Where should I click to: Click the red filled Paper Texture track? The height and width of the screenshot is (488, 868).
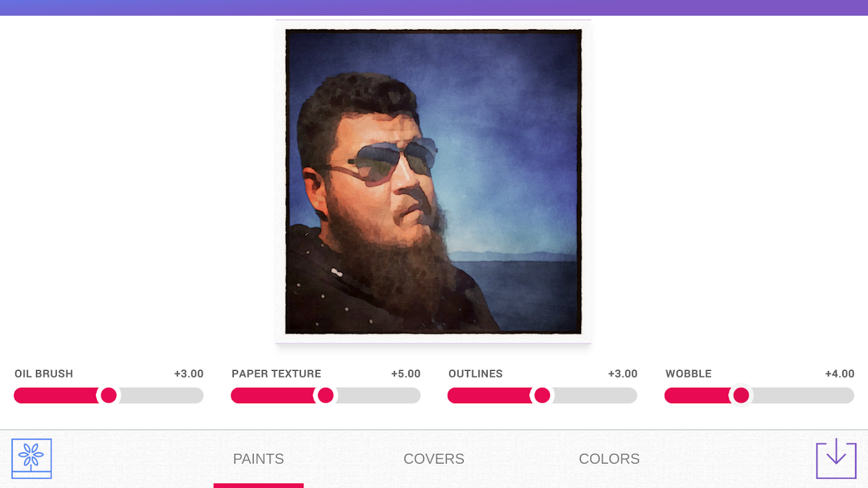tap(273, 395)
